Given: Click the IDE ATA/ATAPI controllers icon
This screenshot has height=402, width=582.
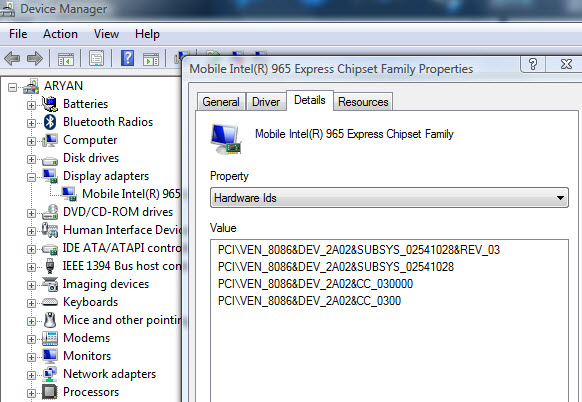Looking at the screenshot, I should click(50, 248).
